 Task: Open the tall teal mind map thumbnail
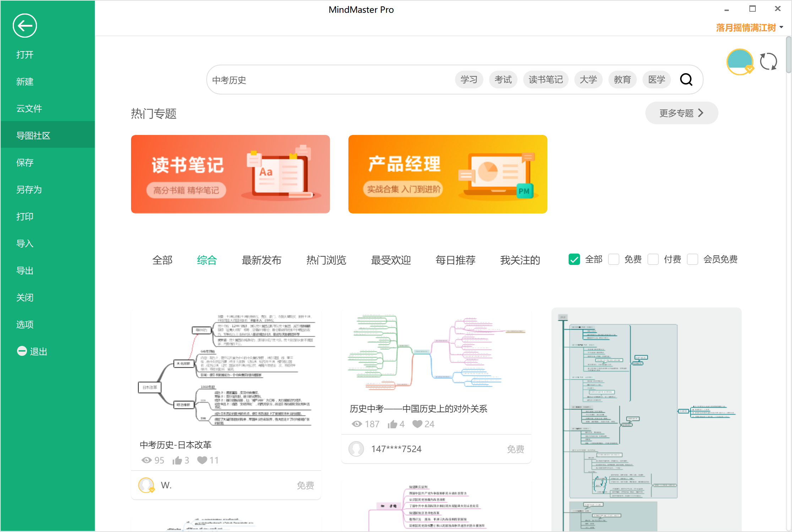coord(646,419)
